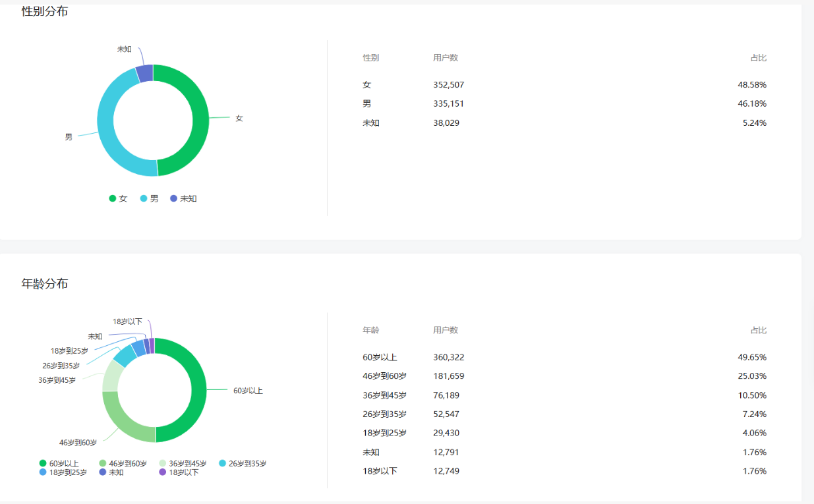The height and width of the screenshot is (504, 814).
Task: Click the purple 18岁以下 legend color dot
Action: point(163,472)
